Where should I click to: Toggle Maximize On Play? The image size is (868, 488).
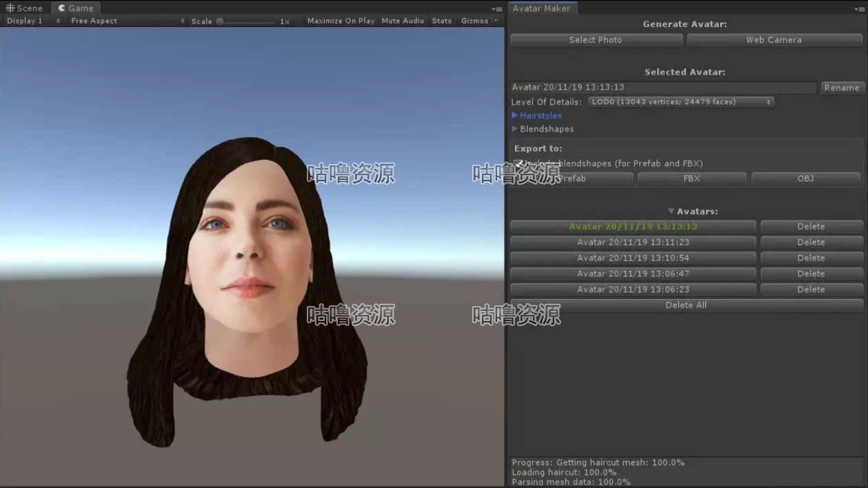(x=341, y=21)
